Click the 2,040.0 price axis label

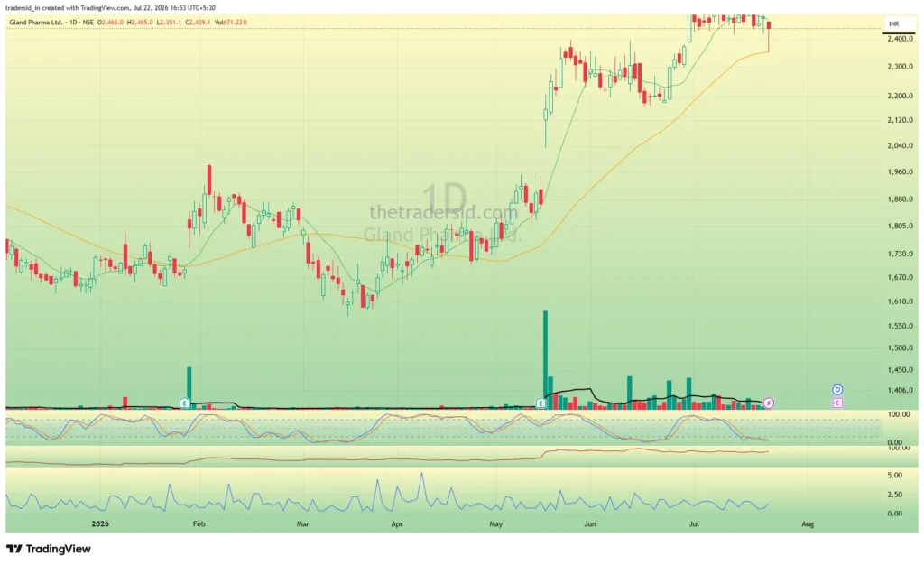900,145
